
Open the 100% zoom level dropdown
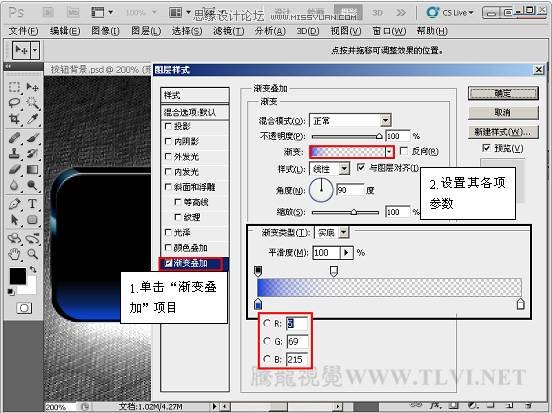(x=154, y=13)
